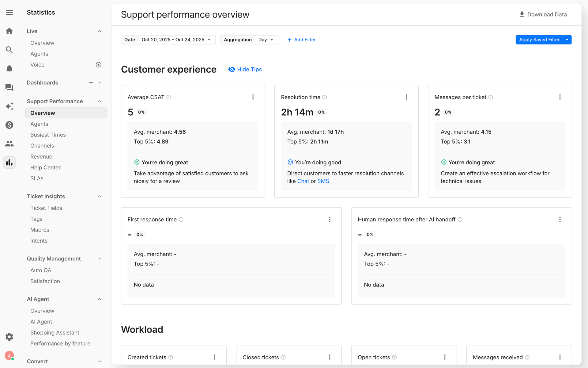Viewport: 588px width, 368px height.
Task: Collapse the Live section
Action: pyautogui.click(x=100, y=31)
